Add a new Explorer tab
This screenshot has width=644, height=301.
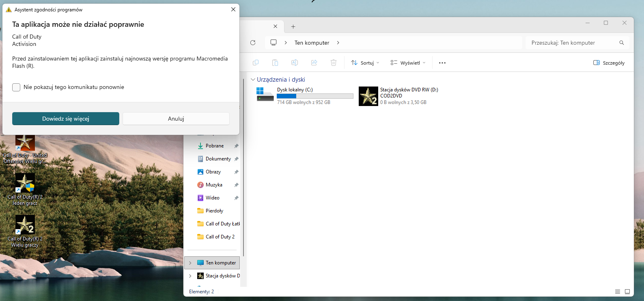[293, 27]
